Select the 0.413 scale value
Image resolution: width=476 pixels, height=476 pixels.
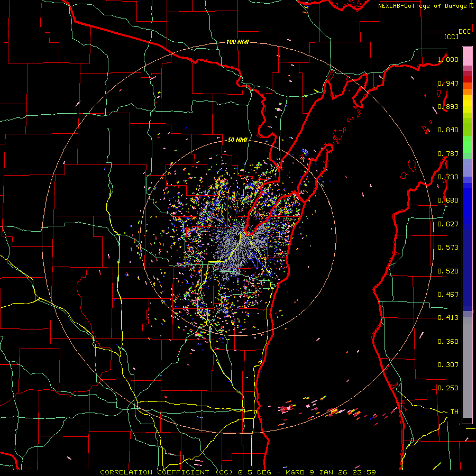tap(448, 318)
